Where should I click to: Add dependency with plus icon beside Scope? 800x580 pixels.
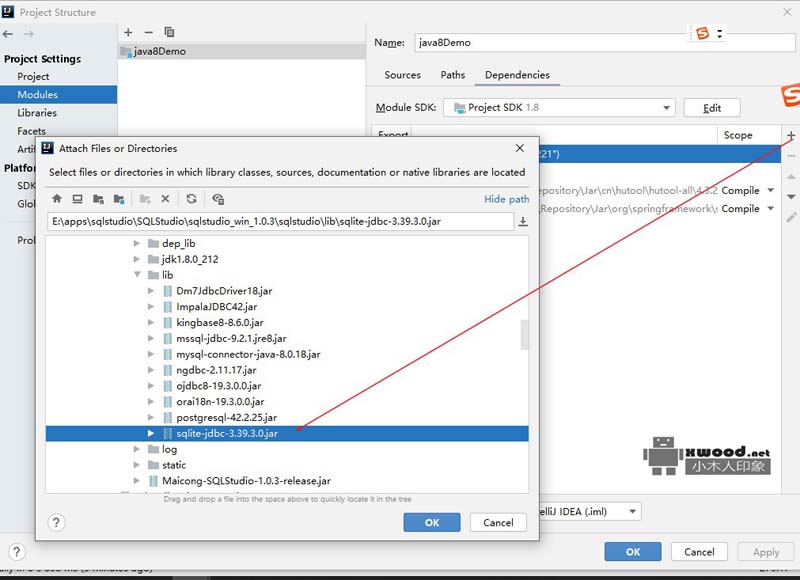coord(791,135)
